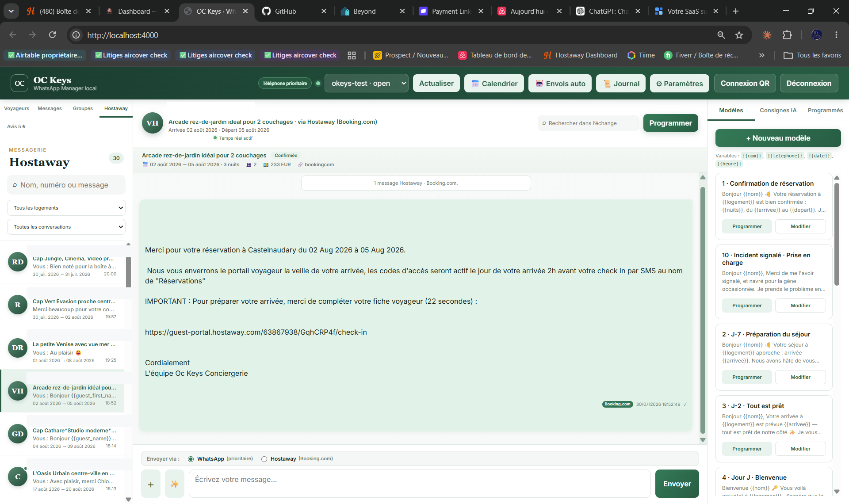
Task: Switch to the Modèles tab
Action: tap(731, 110)
